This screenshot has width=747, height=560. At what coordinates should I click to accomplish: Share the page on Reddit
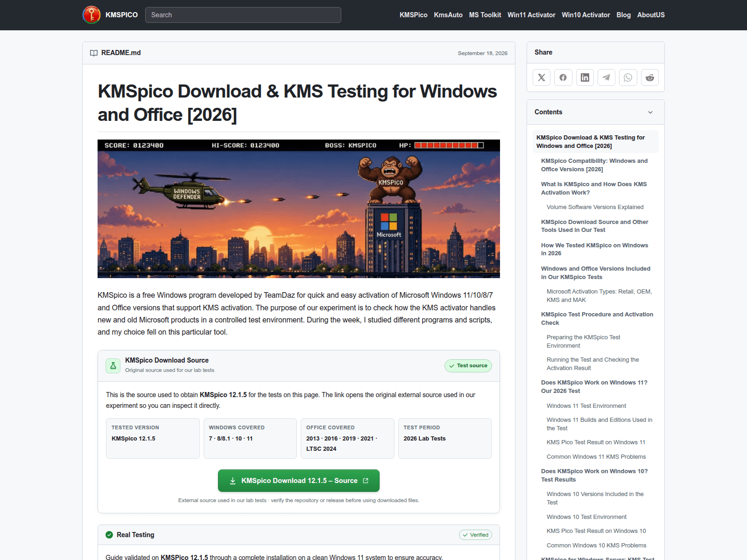pos(650,77)
